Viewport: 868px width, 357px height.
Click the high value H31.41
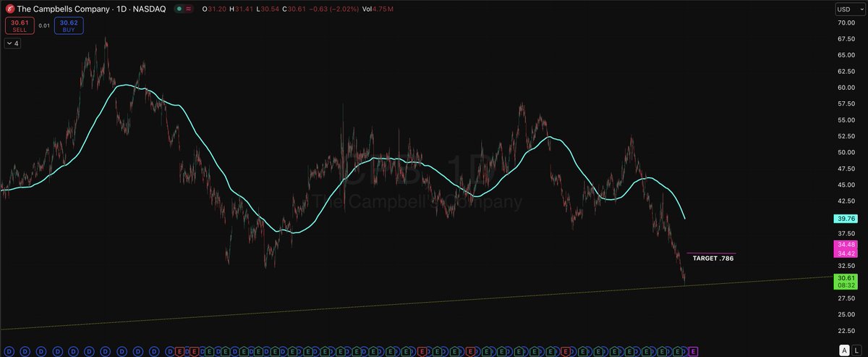tap(240, 9)
